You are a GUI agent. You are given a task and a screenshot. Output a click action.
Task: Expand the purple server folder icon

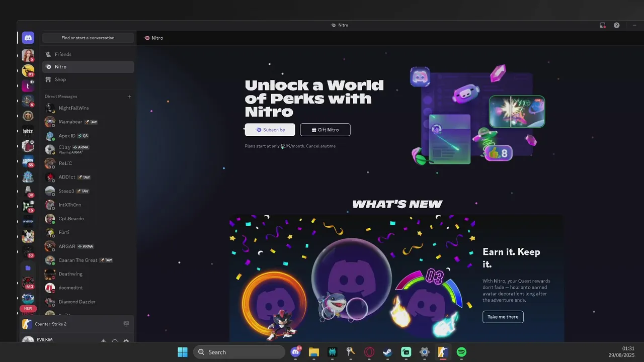(28, 268)
